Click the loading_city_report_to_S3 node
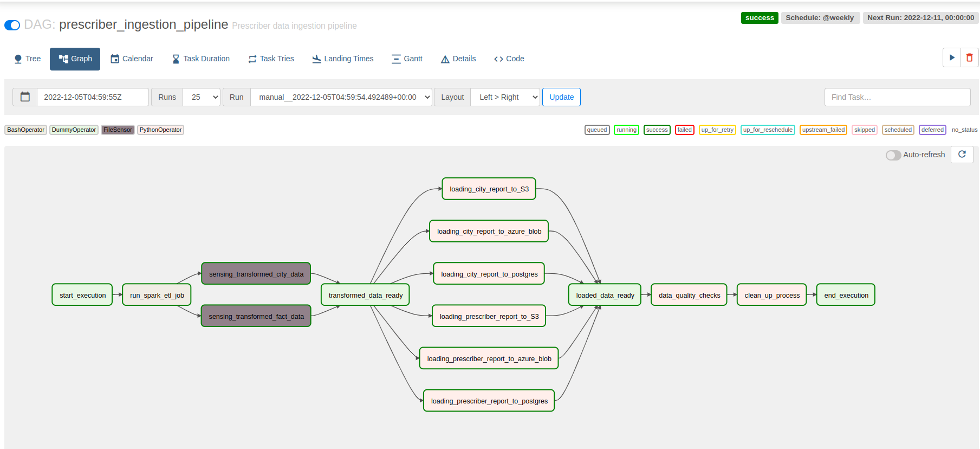Image resolution: width=980 pixels, height=449 pixels. (489, 189)
